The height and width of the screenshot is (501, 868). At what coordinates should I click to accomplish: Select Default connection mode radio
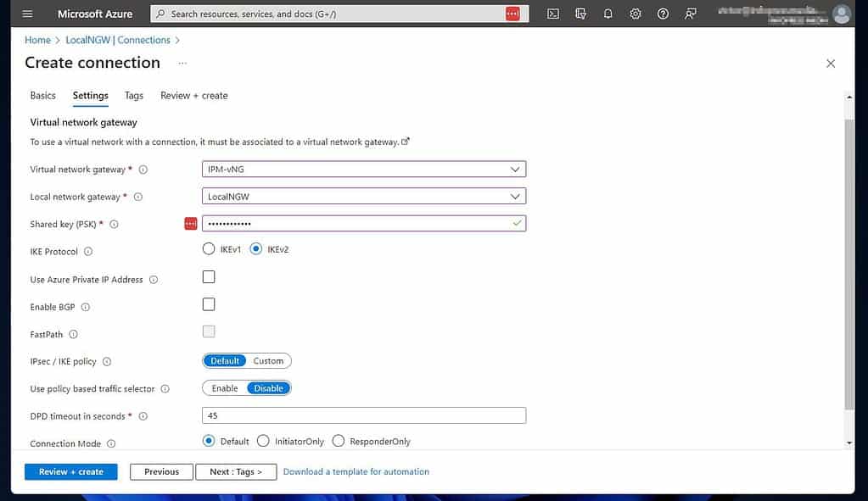(x=209, y=441)
